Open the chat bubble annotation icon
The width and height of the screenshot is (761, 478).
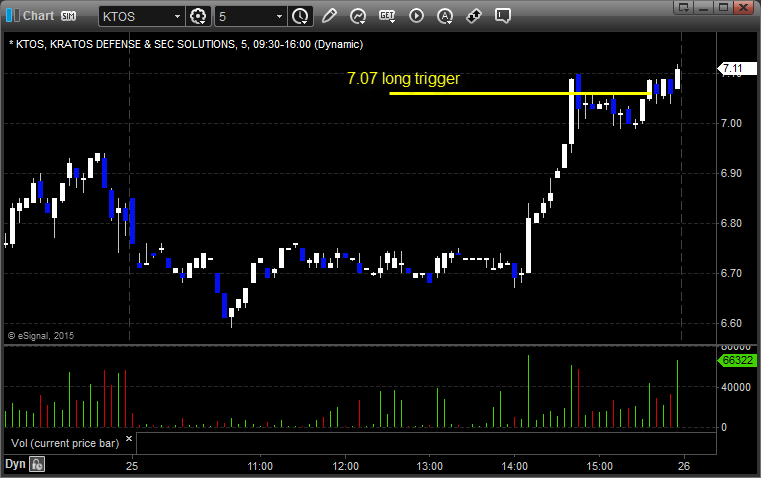[502, 16]
